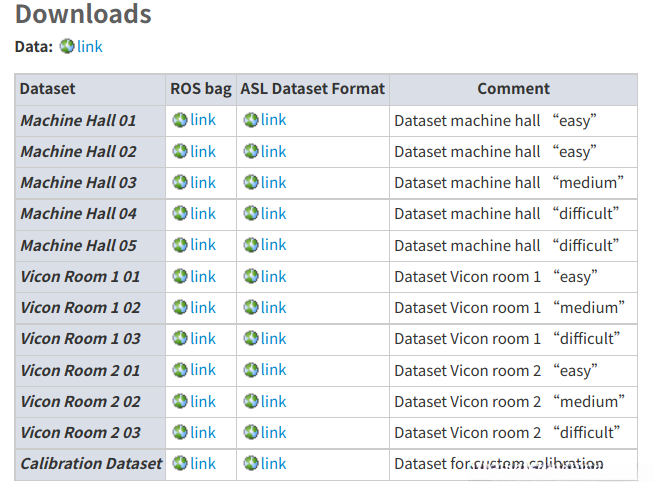
Task: Open Vicon Room 1 02 ROS bag link
Action: click(x=203, y=307)
